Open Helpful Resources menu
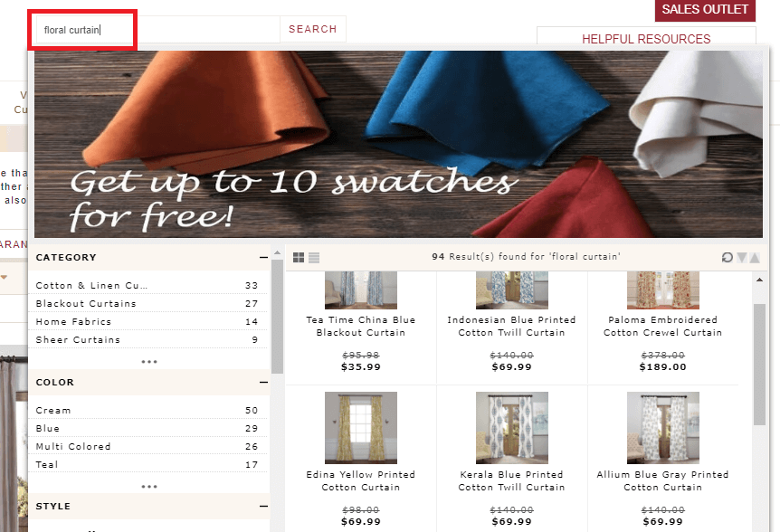Viewport: 780px width, 532px height. (x=646, y=39)
